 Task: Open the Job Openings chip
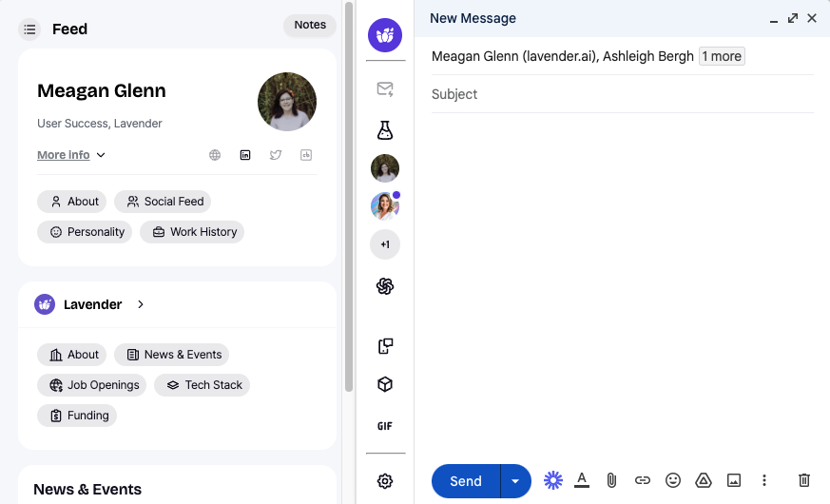point(91,385)
